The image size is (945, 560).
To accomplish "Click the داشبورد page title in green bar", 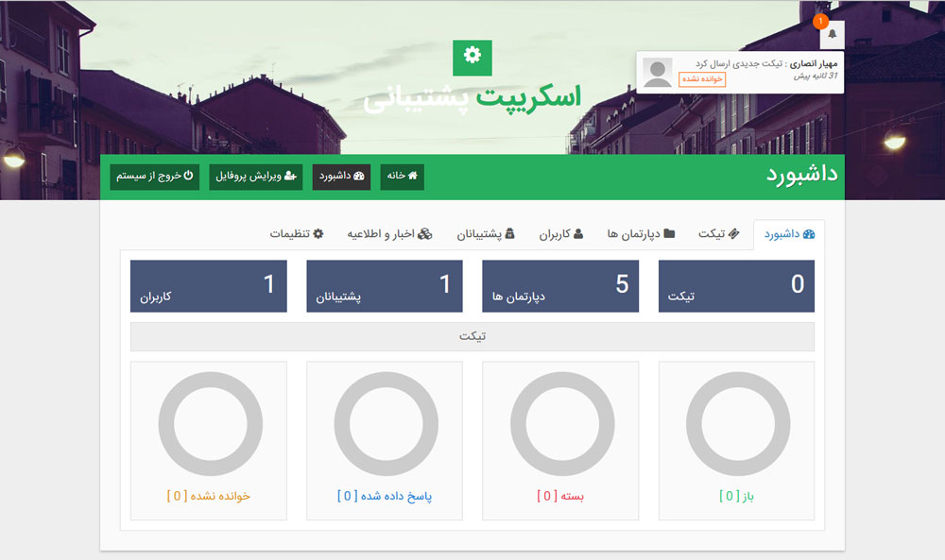I will click(801, 175).
